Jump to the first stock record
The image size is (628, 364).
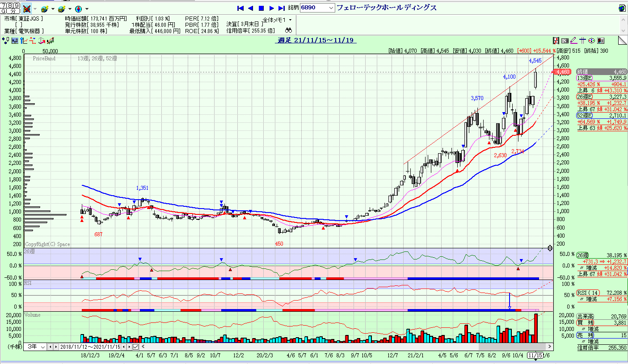[240, 8]
